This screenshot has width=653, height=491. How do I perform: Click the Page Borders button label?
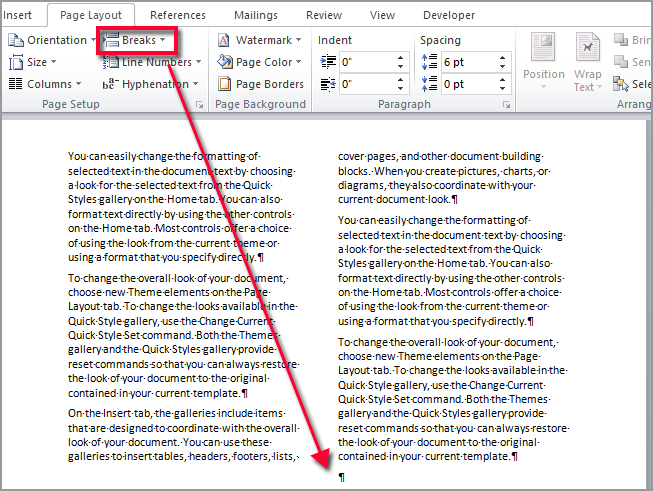point(270,84)
